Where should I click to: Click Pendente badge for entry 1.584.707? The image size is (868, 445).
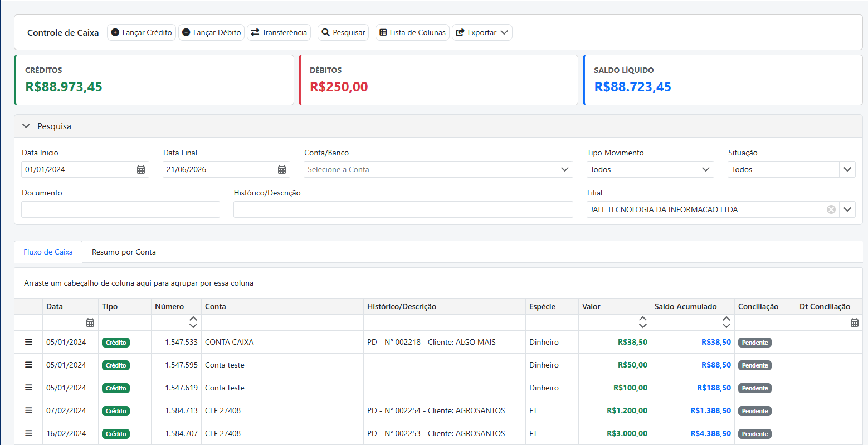[755, 434]
